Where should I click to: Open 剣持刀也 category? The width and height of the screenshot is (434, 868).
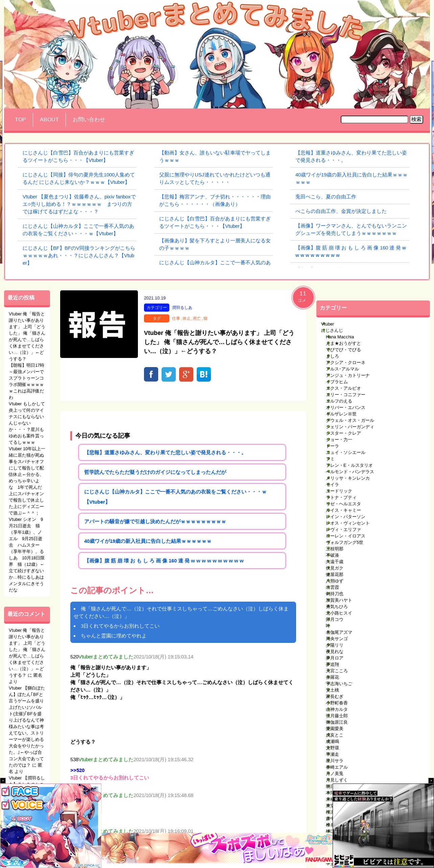point(335,594)
